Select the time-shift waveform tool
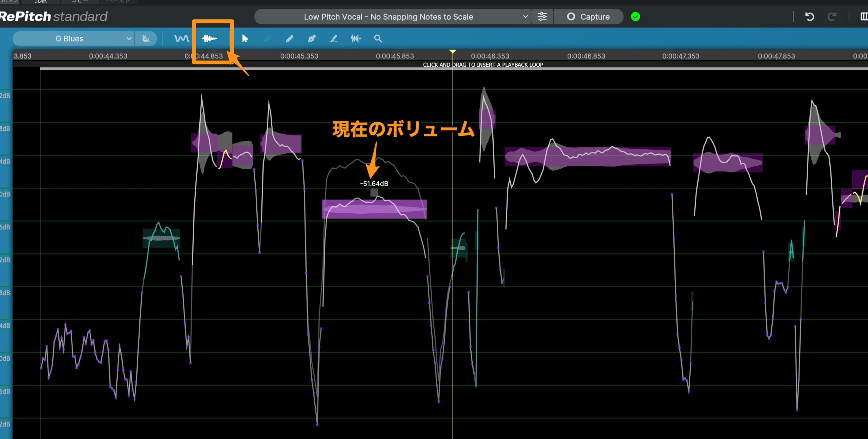Image resolution: width=868 pixels, height=439 pixels. (x=356, y=38)
